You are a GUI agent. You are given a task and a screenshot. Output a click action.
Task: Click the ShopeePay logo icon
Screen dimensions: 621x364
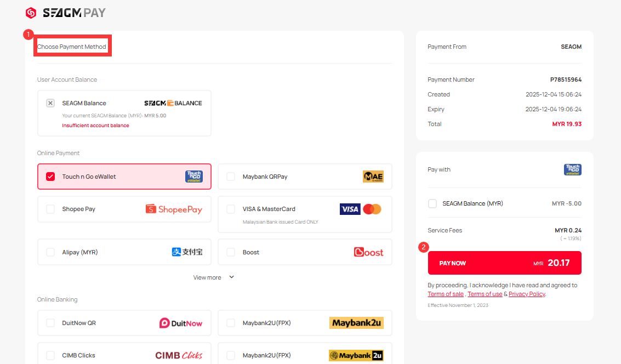coord(174,209)
